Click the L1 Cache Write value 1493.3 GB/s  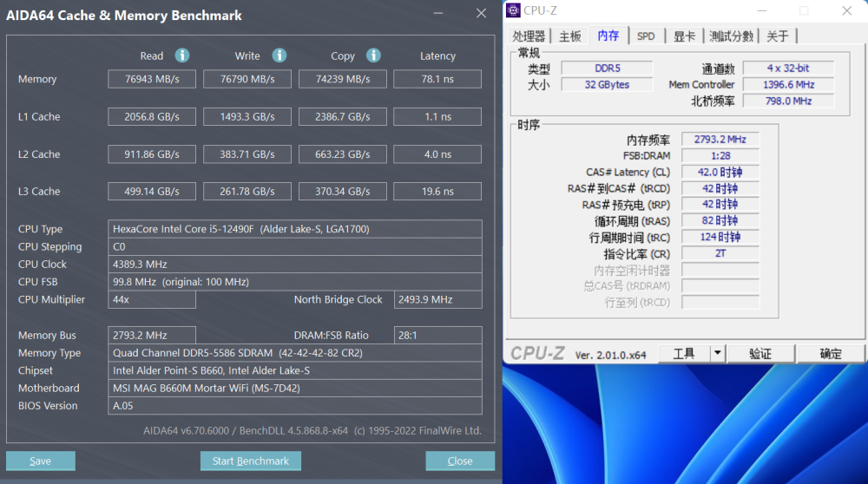click(247, 117)
